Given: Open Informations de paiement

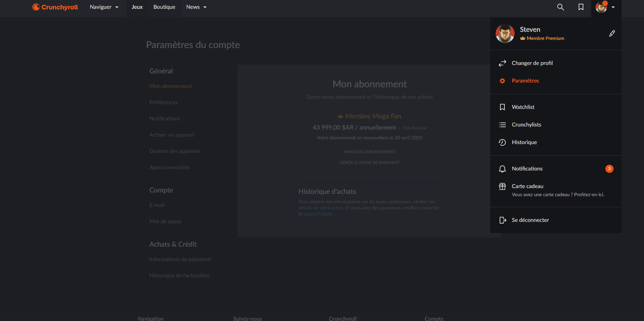Looking at the screenshot, I should pos(180,259).
